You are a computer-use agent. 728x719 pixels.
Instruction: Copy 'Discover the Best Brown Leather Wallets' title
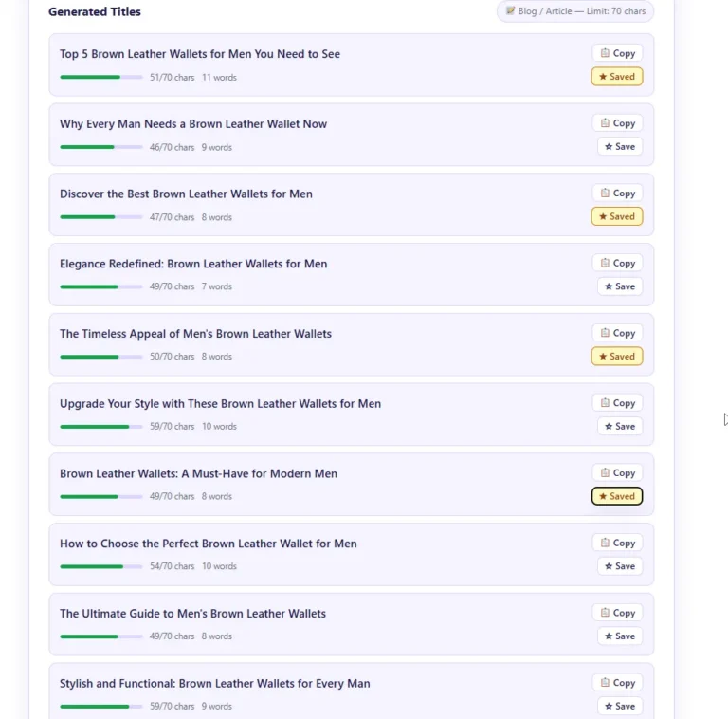point(617,194)
